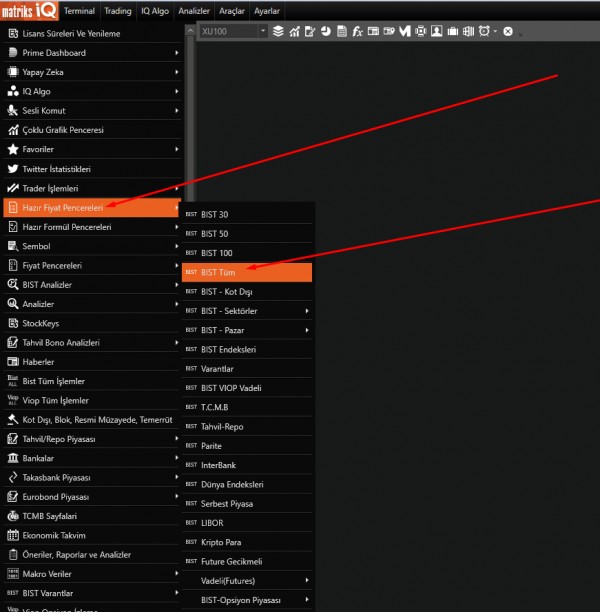This screenshot has height=612, width=600.
Task: Open the Ayarlar menu
Action: tap(267, 11)
